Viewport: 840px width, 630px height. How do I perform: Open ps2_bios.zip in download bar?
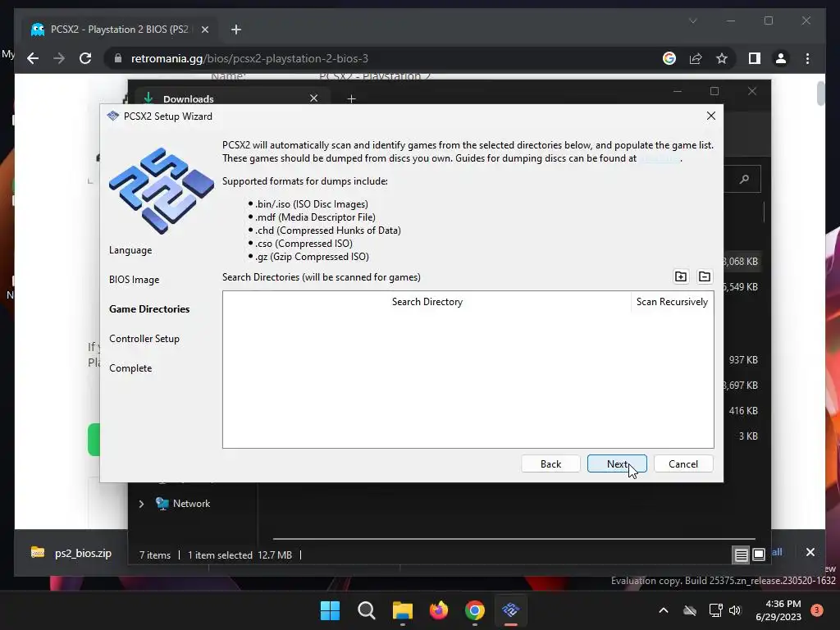pos(71,554)
